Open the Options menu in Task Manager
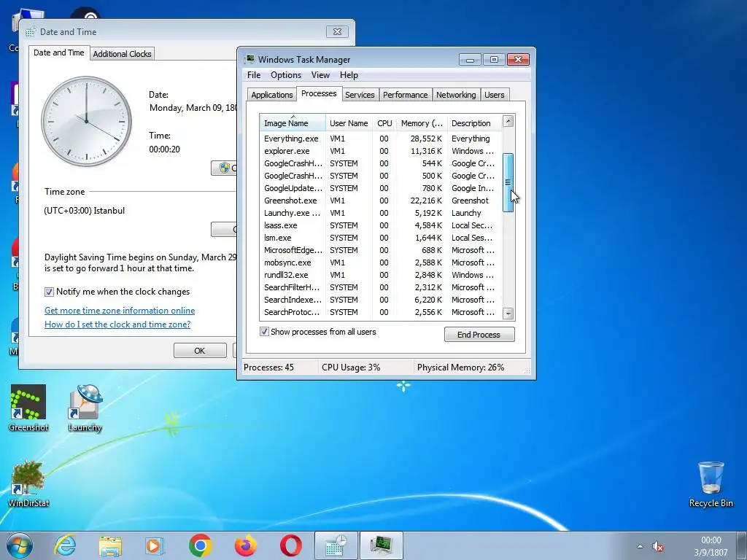Image resolution: width=747 pixels, height=560 pixels. tap(286, 75)
